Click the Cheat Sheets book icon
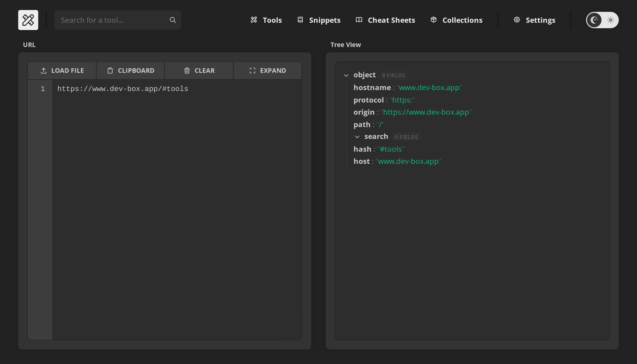 [x=359, y=20]
